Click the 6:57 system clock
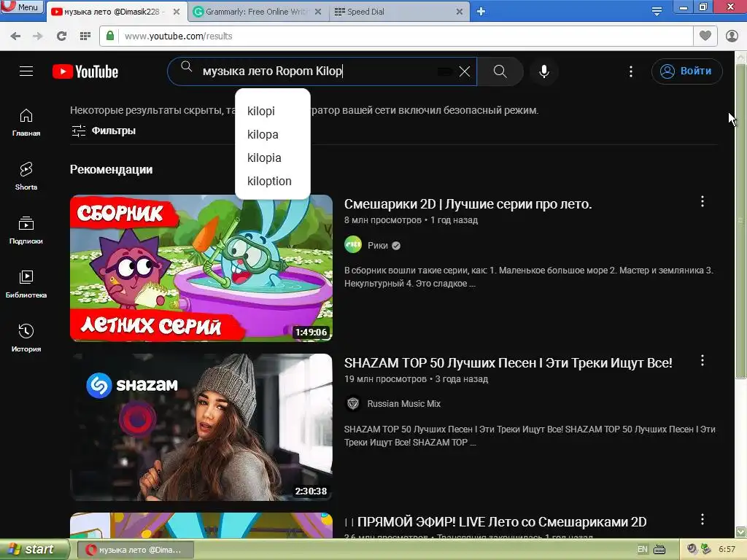This screenshot has width=747, height=560. click(727, 550)
